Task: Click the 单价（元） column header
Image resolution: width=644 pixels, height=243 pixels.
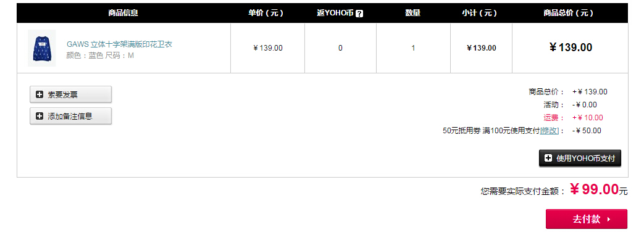Action: click(266, 13)
